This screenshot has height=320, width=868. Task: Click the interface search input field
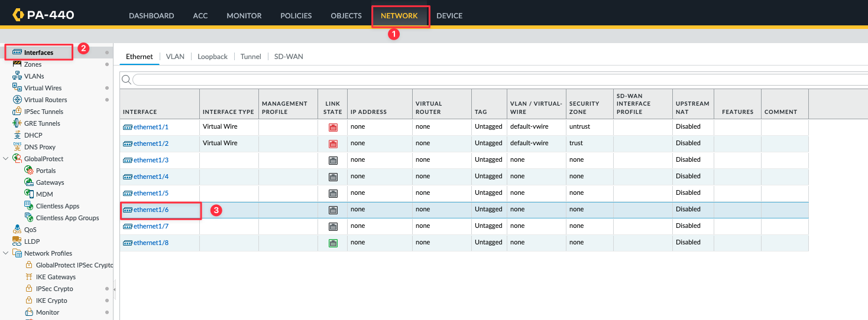coord(500,80)
